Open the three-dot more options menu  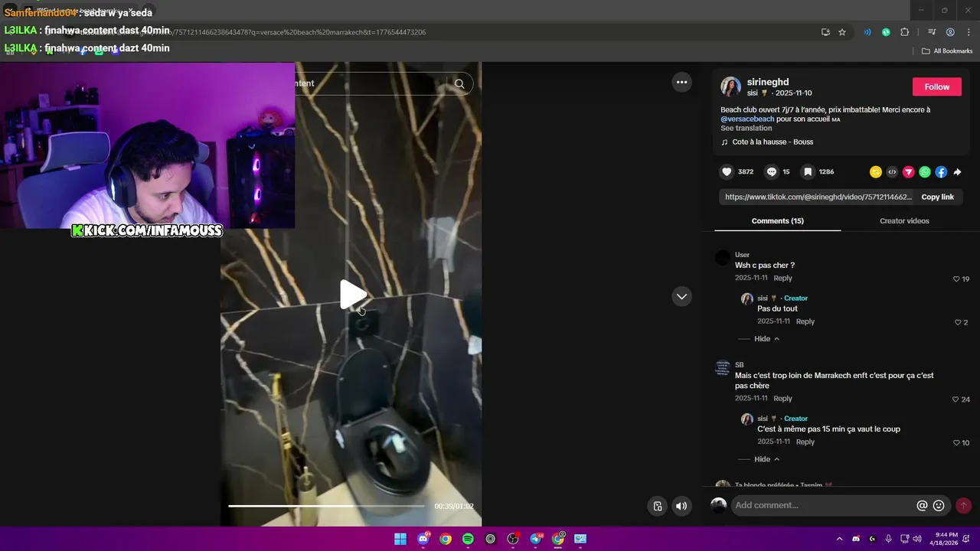[681, 82]
